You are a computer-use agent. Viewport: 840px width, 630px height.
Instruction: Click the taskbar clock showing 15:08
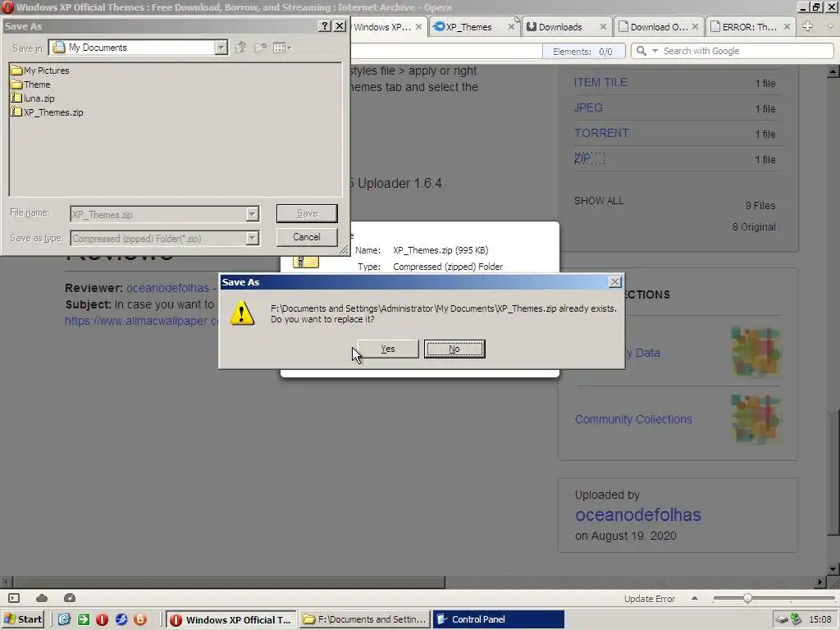pos(820,619)
